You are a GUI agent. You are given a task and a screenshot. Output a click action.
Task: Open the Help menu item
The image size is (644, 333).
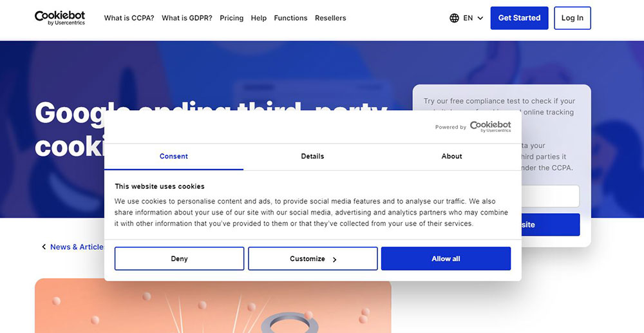(x=258, y=18)
